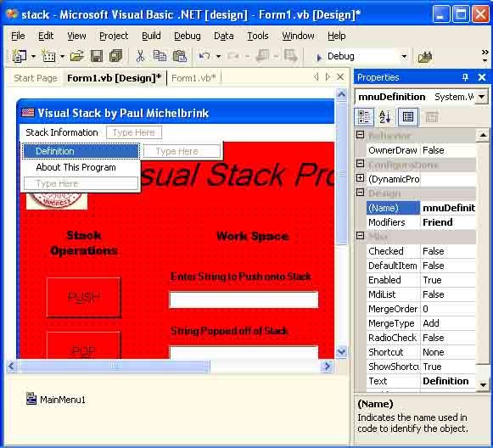
Task: Click the Find in Files binoculars icon
Action: coord(425,57)
